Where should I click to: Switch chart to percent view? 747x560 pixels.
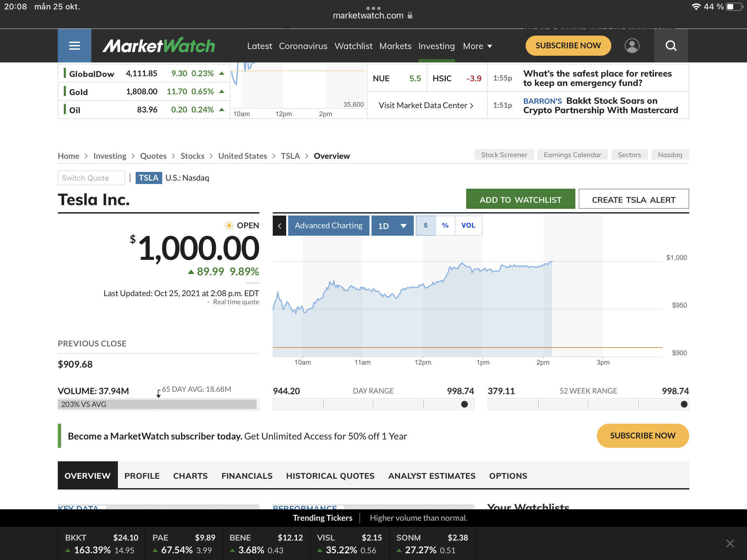coord(445,226)
